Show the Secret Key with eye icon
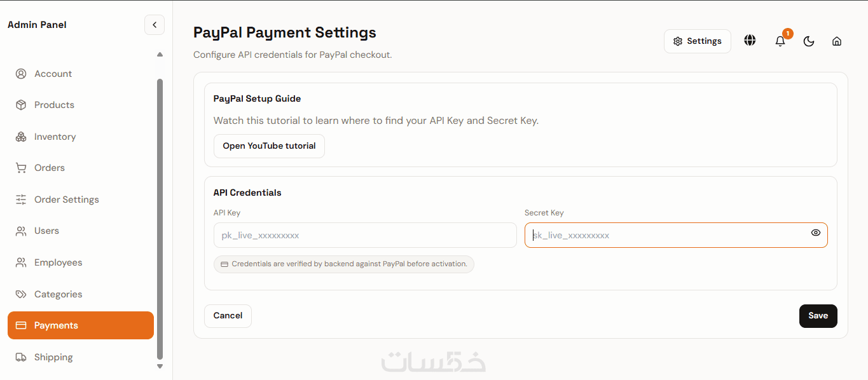This screenshot has height=380, width=868. [816, 233]
